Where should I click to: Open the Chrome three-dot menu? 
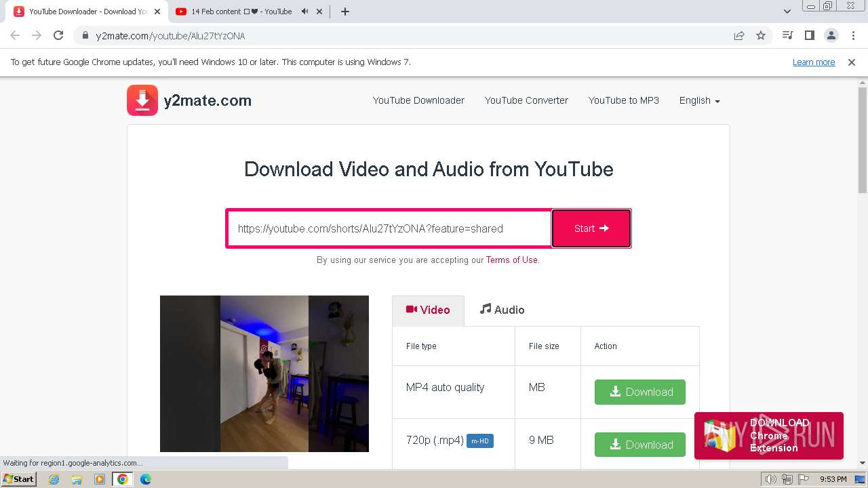pos(853,35)
